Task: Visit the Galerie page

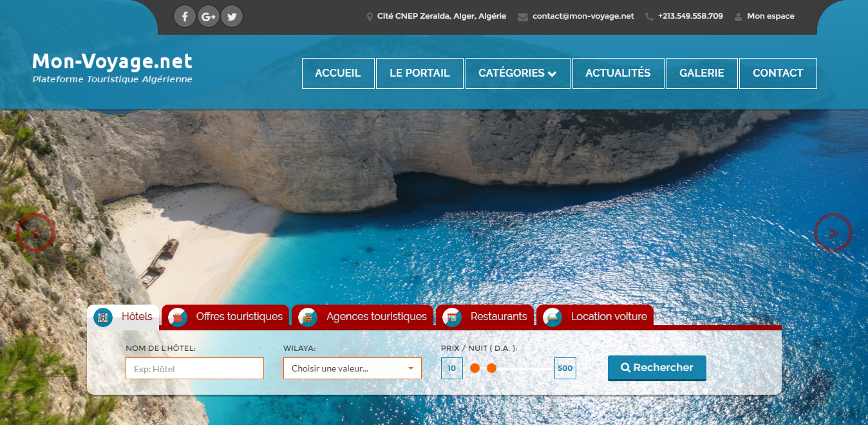Action: click(702, 73)
